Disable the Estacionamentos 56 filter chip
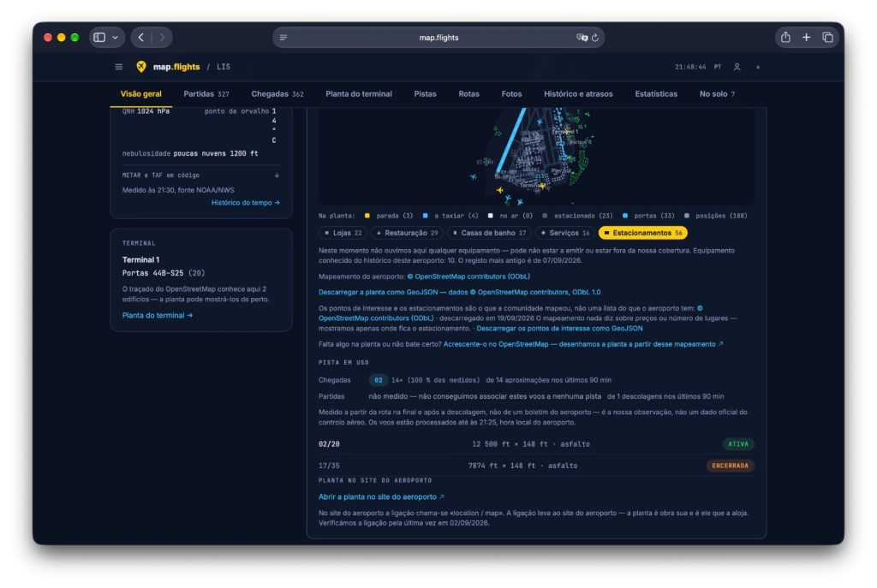 point(642,233)
